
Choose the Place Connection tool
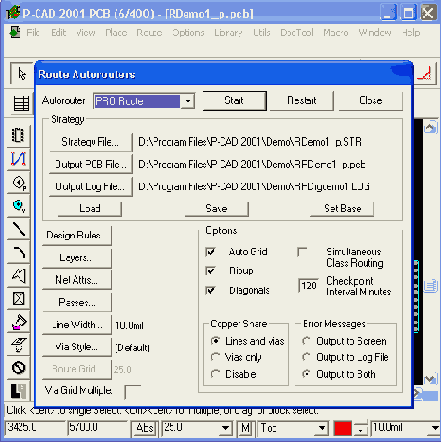click(x=18, y=159)
